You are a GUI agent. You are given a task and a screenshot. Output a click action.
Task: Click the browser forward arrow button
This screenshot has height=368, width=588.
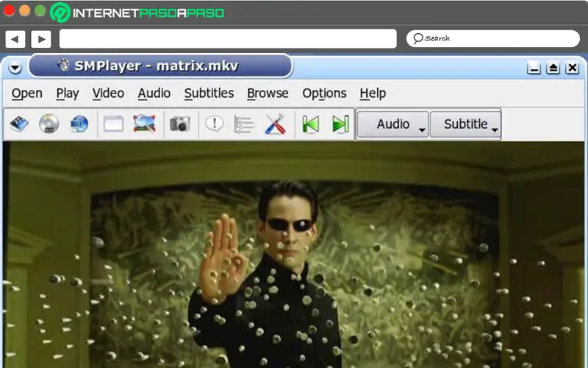tap(41, 39)
